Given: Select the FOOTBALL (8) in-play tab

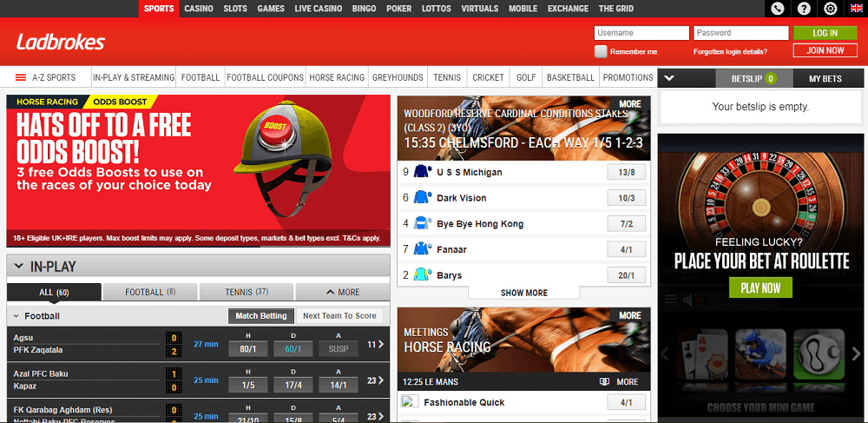Looking at the screenshot, I should pos(150,292).
